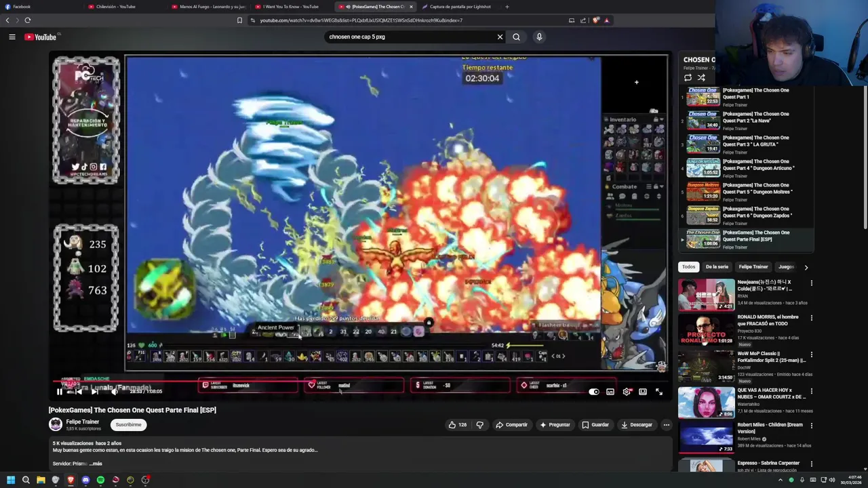Skip to the next video
The height and width of the screenshot is (488, 868).
click(94, 392)
